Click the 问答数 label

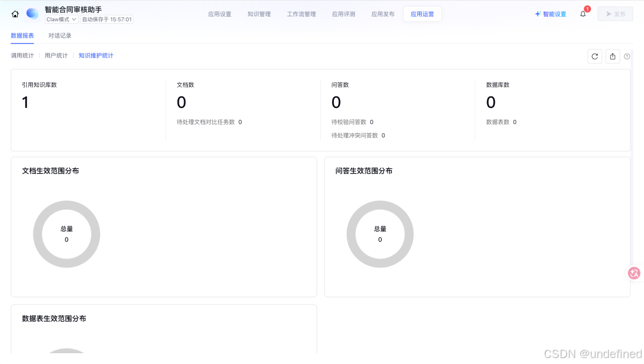tap(340, 85)
